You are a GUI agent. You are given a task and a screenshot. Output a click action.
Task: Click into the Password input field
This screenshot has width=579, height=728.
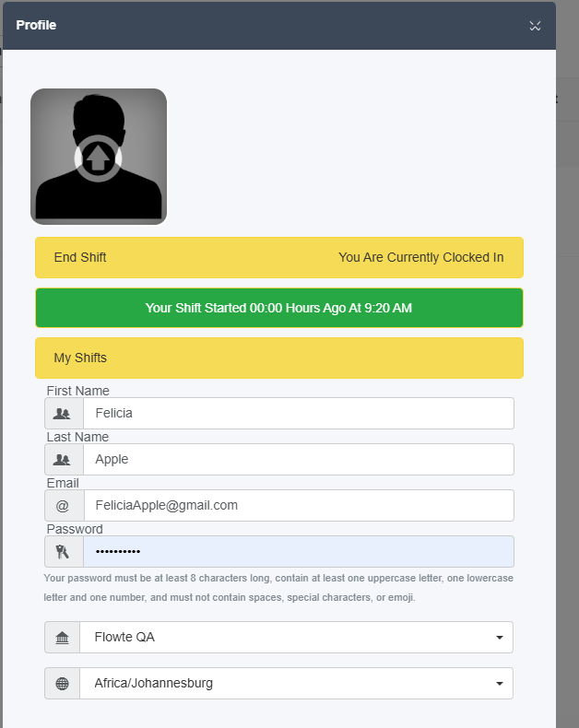click(x=299, y=552)
